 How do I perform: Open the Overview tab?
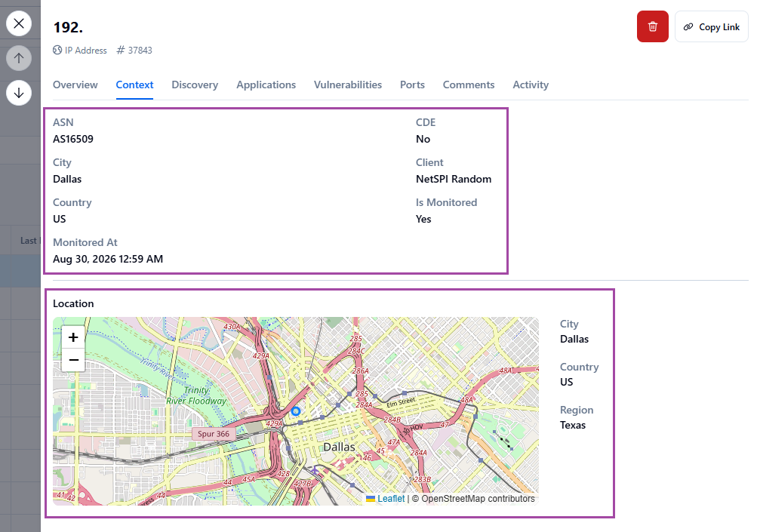point(75,85)
